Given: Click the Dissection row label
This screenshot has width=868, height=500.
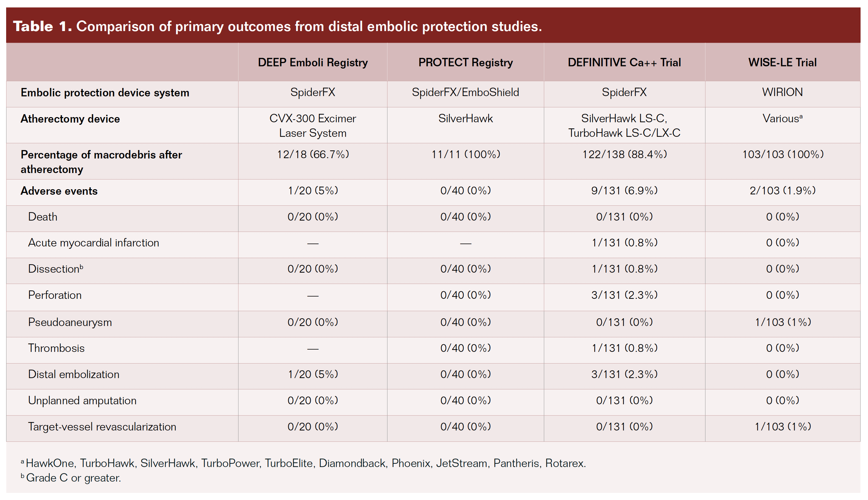Looking at the screenshot, I should 55,269.
